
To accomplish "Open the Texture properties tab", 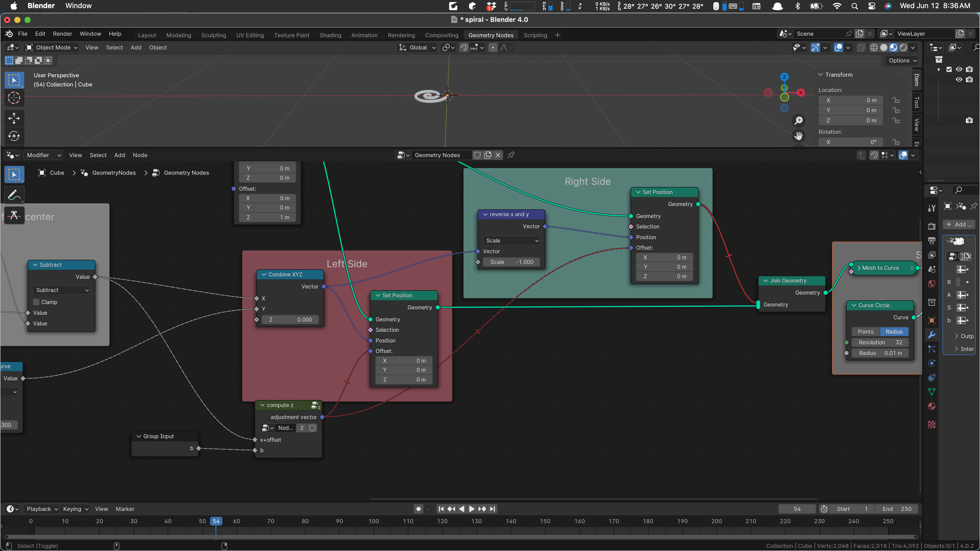I will [x=932, y=424].
